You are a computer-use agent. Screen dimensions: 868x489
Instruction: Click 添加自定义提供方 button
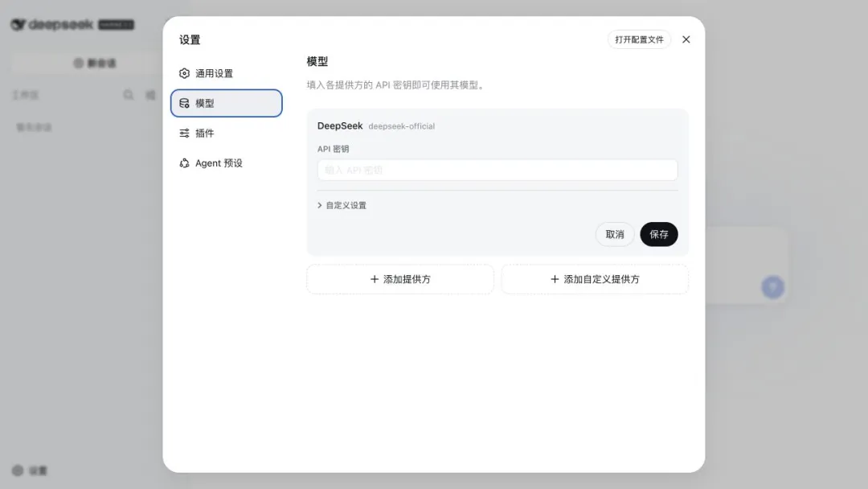tap(595, 279)
